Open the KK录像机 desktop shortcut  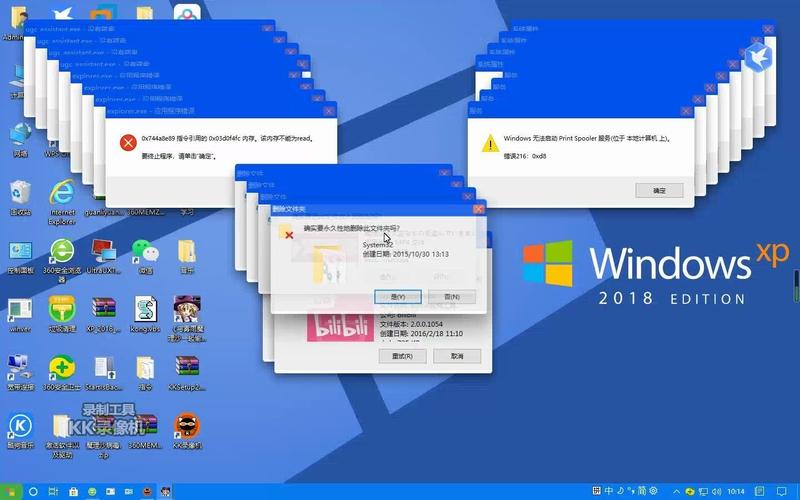point(187,432)
